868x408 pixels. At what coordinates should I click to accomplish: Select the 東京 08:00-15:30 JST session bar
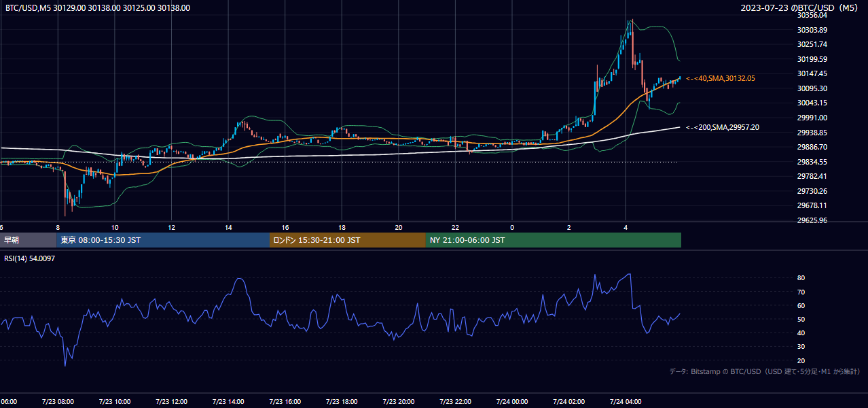[x=163, y=240]
